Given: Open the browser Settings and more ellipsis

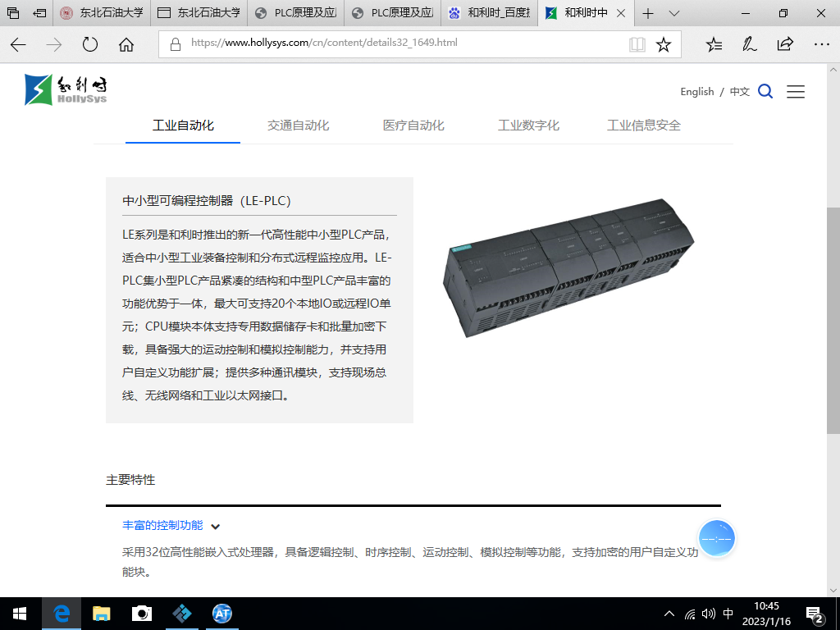Looking at the screenshot, I should (822, 44).
